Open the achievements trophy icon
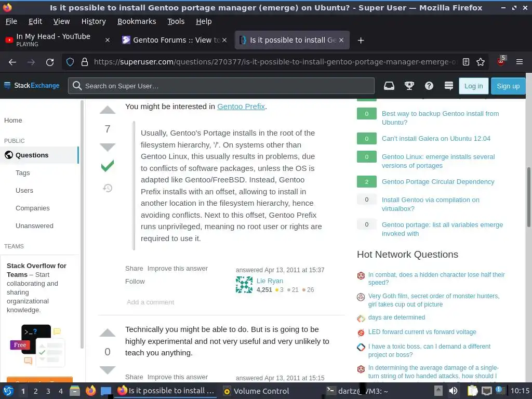 tap(409, 86)
